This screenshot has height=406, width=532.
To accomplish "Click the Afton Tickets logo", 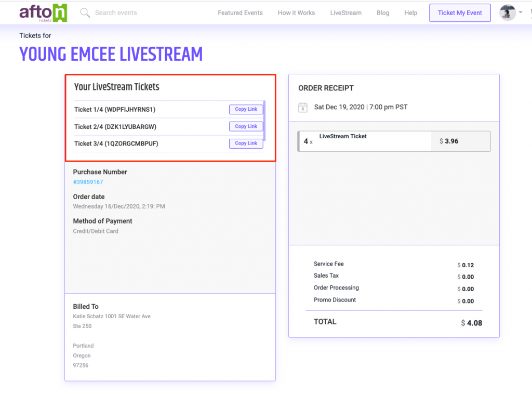I will [x=43, y=11].
